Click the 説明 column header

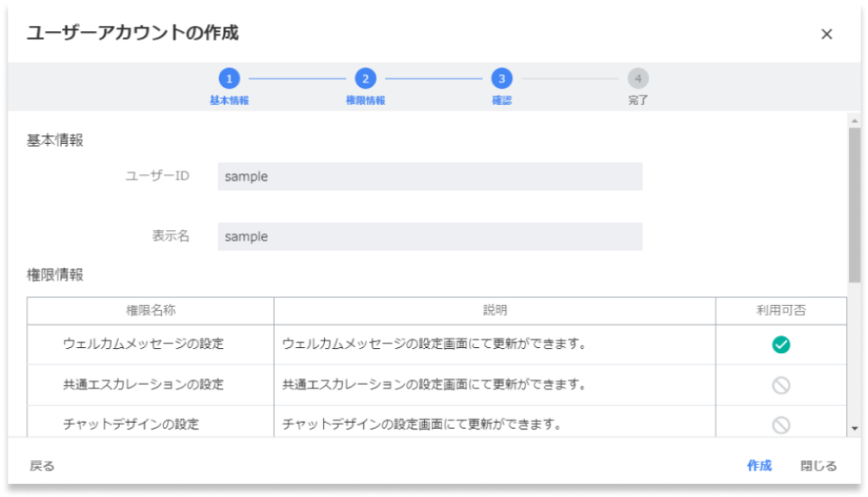click(x=496, y=309)
